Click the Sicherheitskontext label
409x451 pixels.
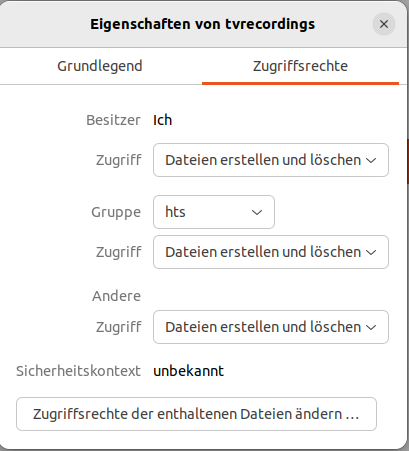78,371
